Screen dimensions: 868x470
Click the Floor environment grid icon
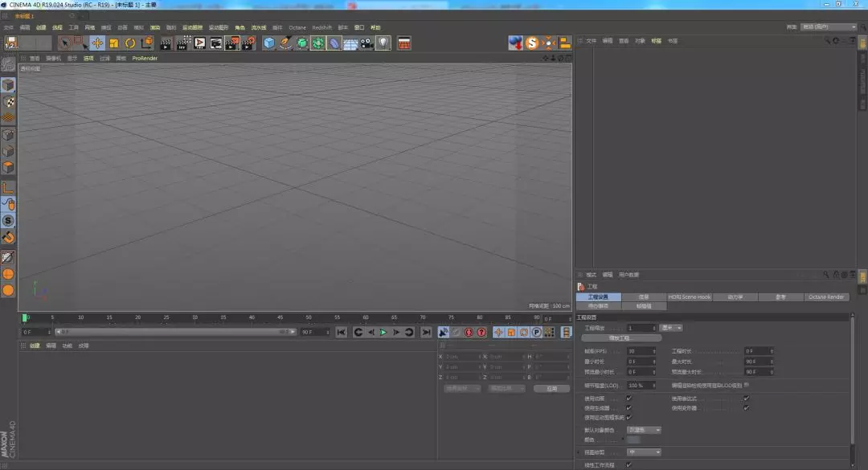[x=350, y=43]
